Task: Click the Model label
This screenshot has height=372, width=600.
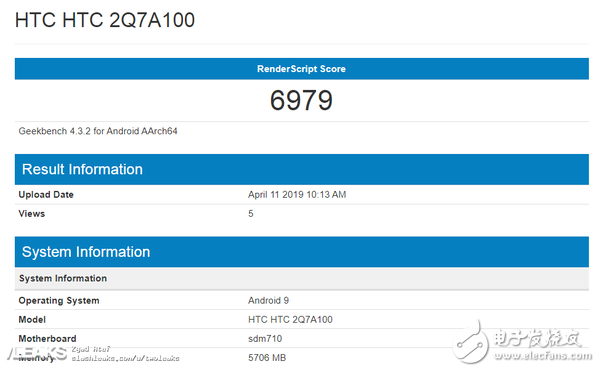Action: tap(32, 320)
